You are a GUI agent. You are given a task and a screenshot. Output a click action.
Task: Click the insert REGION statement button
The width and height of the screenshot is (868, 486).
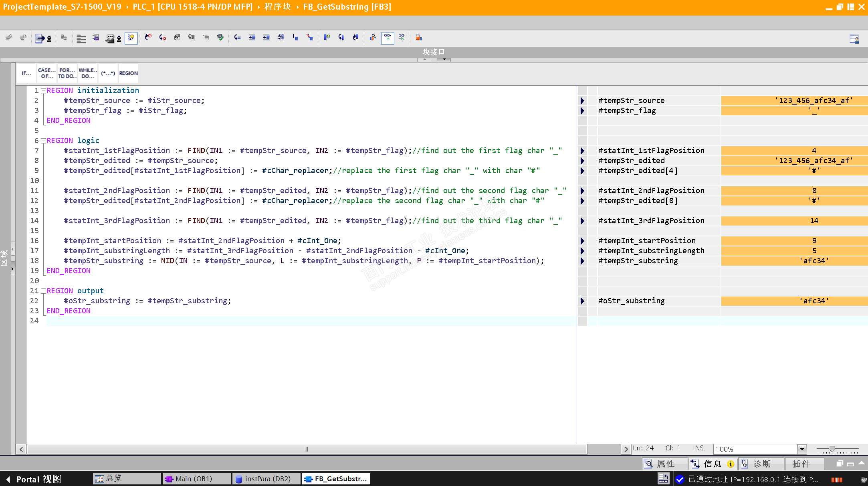[128, 73]
